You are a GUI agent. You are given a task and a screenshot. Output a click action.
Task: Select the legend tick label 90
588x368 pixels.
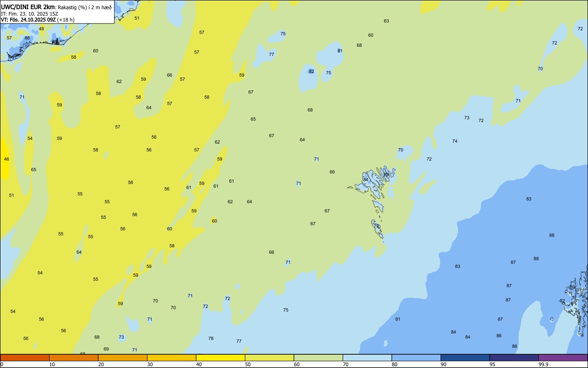[443, 364]
